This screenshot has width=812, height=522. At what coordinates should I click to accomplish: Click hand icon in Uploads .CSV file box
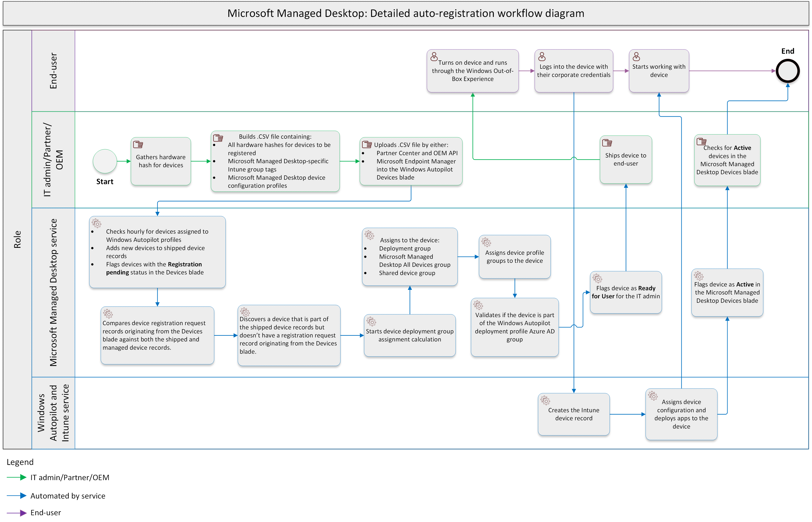tap(366, 145)
